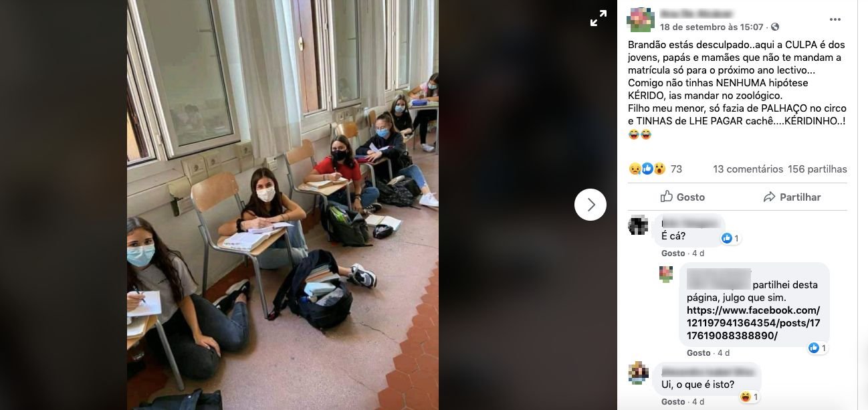This screenshot has height=410, width=868.
Task: Share the post with Partilhar button
Action: 792,197
